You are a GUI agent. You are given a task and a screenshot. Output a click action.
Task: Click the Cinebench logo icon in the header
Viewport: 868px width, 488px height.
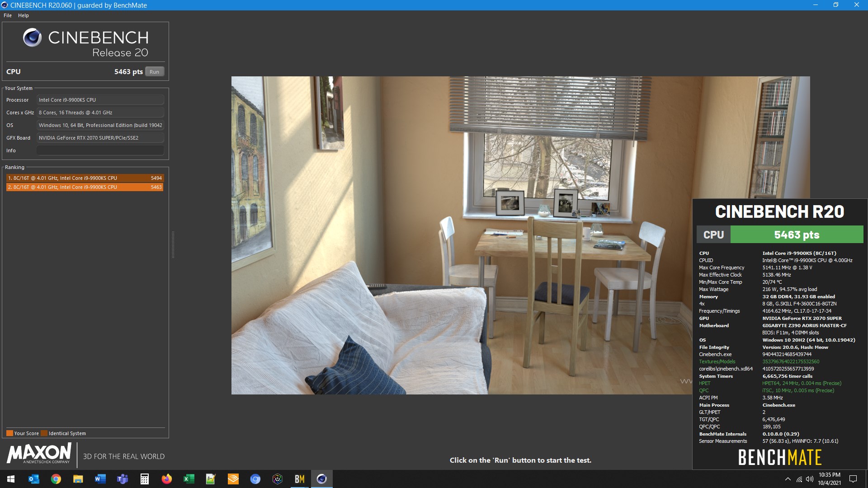(x=33, y=38)
